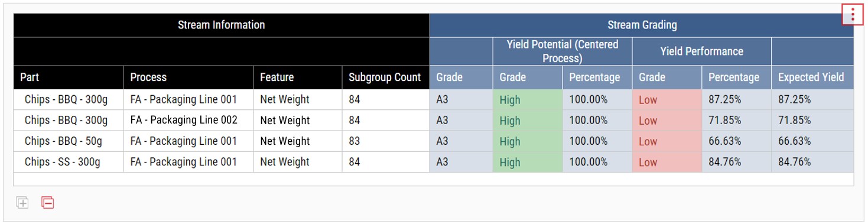Click the red Low cell for 71.85%
This screenshot has width=868, height=224.
tap(667, 121)
